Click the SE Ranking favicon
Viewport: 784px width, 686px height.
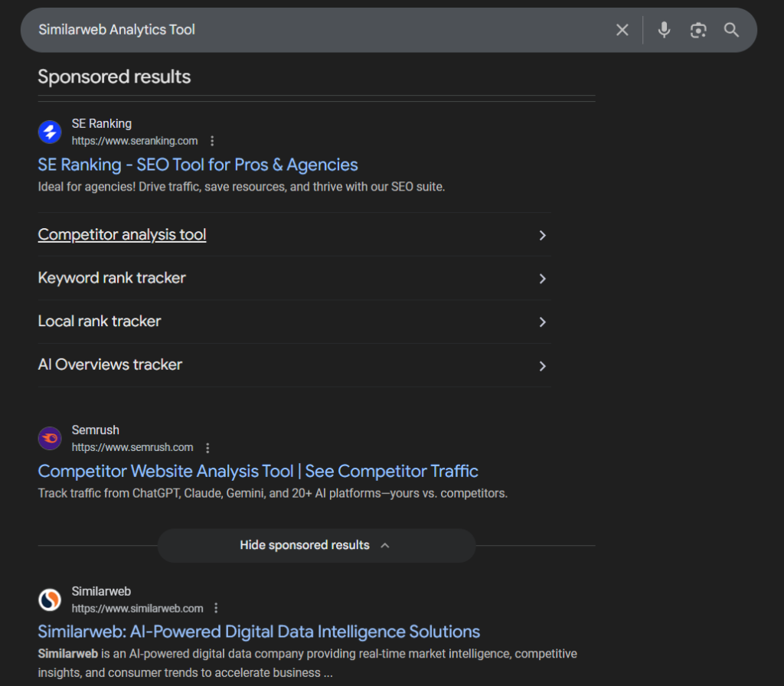[x=49, y=132]
